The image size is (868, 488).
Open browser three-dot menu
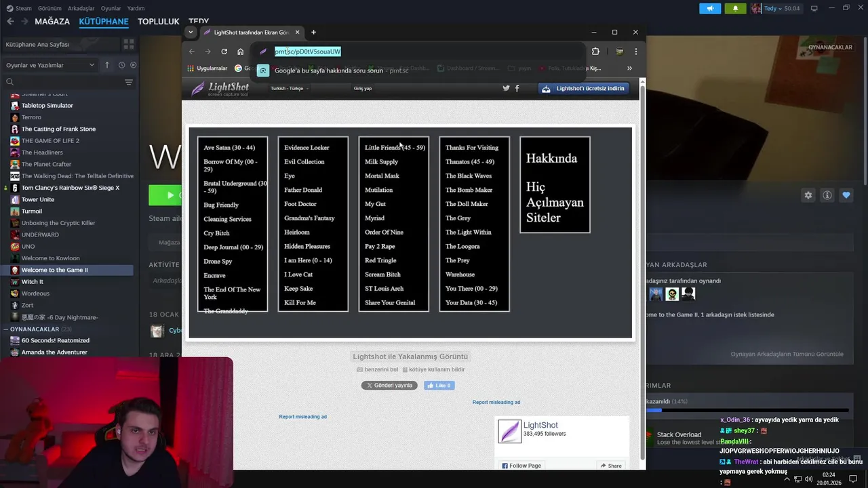point(635,52)
